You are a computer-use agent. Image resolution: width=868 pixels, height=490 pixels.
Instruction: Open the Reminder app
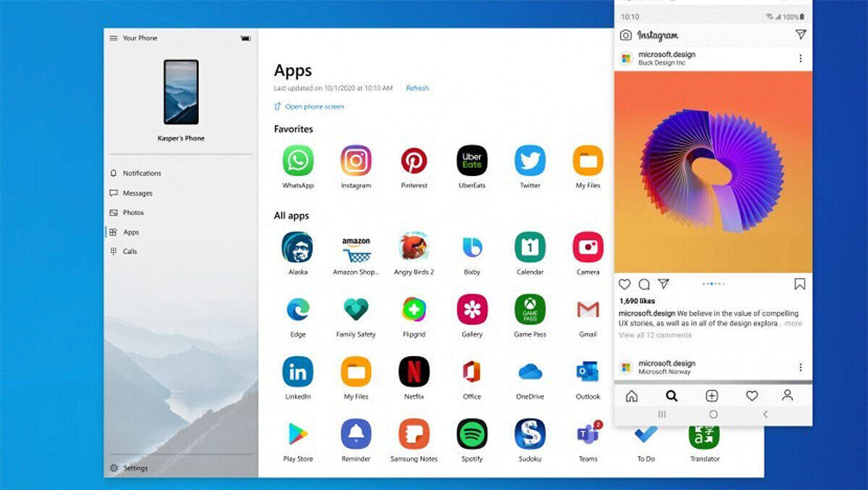pyautogui.click(x=356, y=434)
